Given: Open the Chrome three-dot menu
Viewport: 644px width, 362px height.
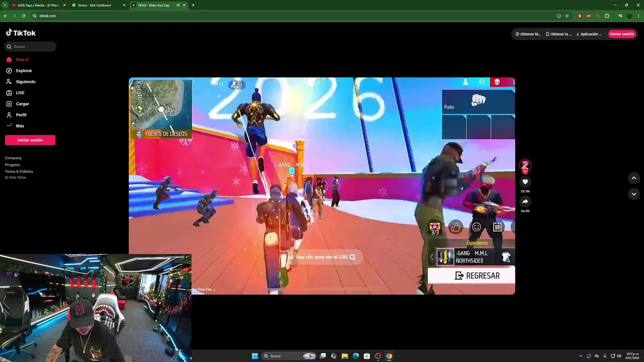Looking at the screenshot, I should click(638, 16).
